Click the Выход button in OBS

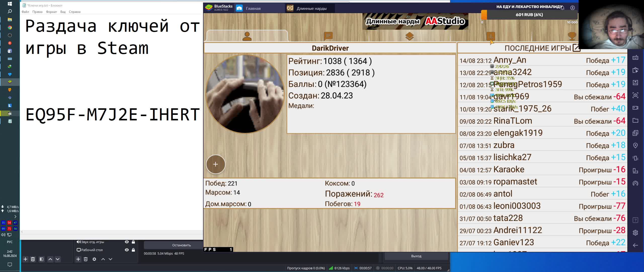pyautogui.click(x=416, y=256)
